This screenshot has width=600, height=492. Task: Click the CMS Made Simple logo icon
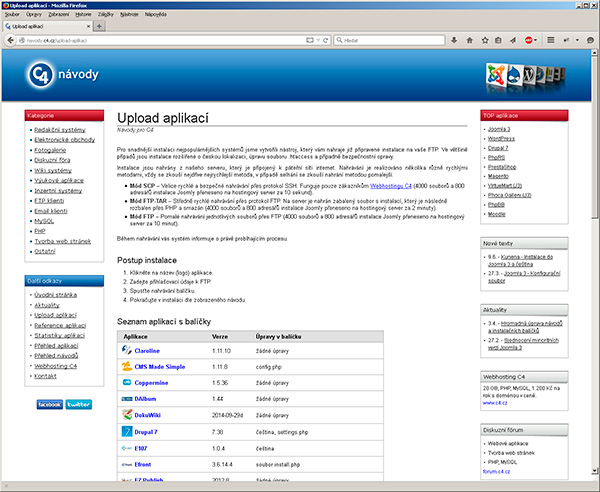pyautogui.click(x=127, y=366)
